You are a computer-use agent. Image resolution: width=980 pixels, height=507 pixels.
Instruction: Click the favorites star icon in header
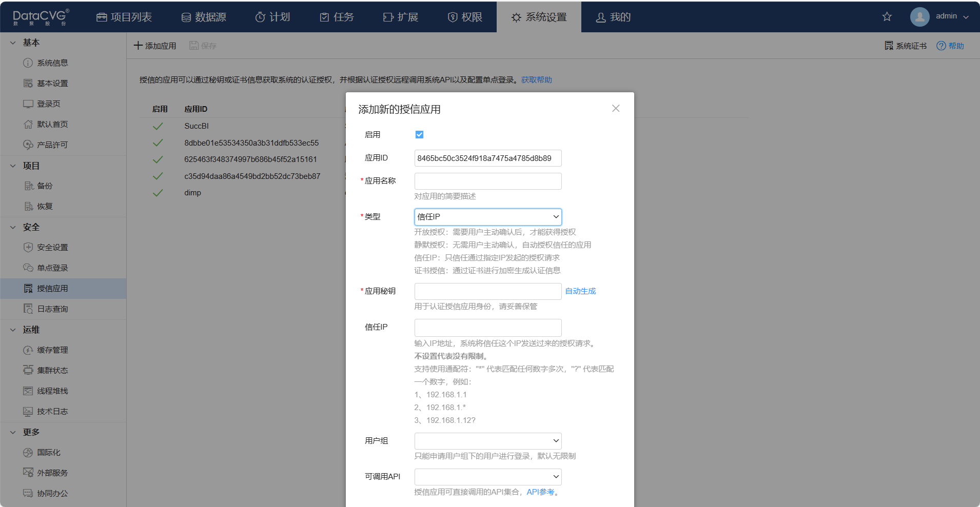pos(887,17)
